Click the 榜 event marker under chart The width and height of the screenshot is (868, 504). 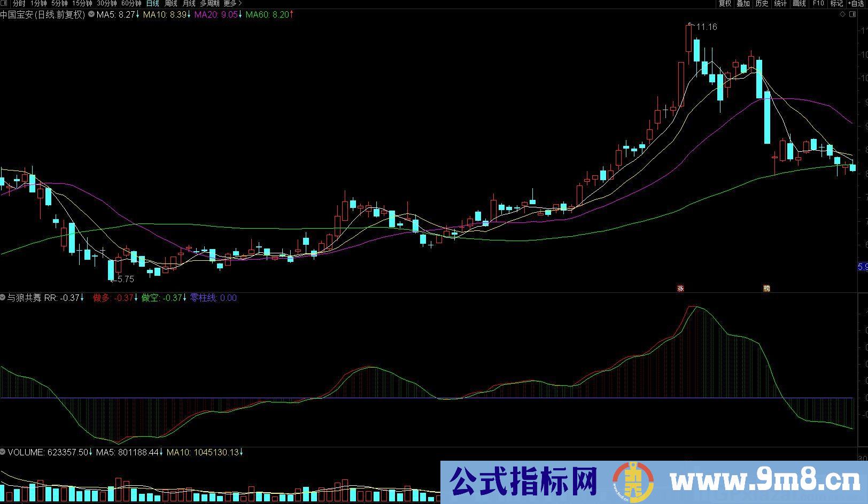(x=766, y=288)
